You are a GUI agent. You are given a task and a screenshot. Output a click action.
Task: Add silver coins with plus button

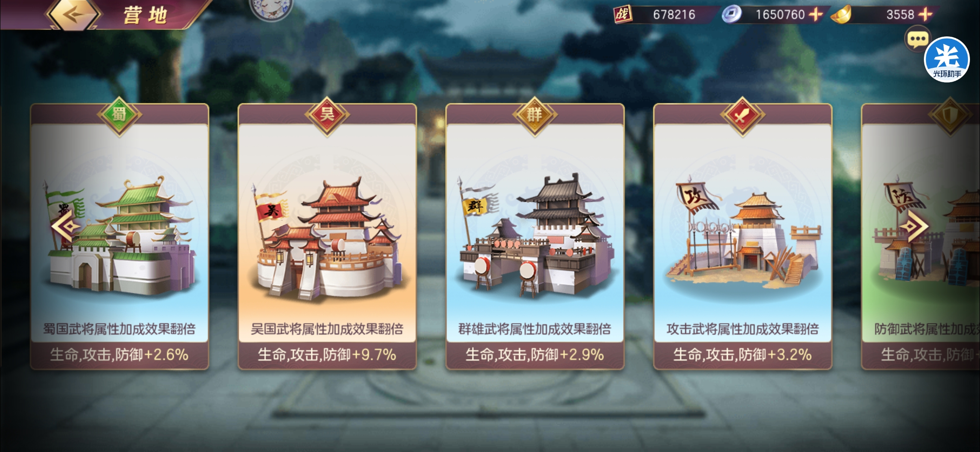point(815,15)
